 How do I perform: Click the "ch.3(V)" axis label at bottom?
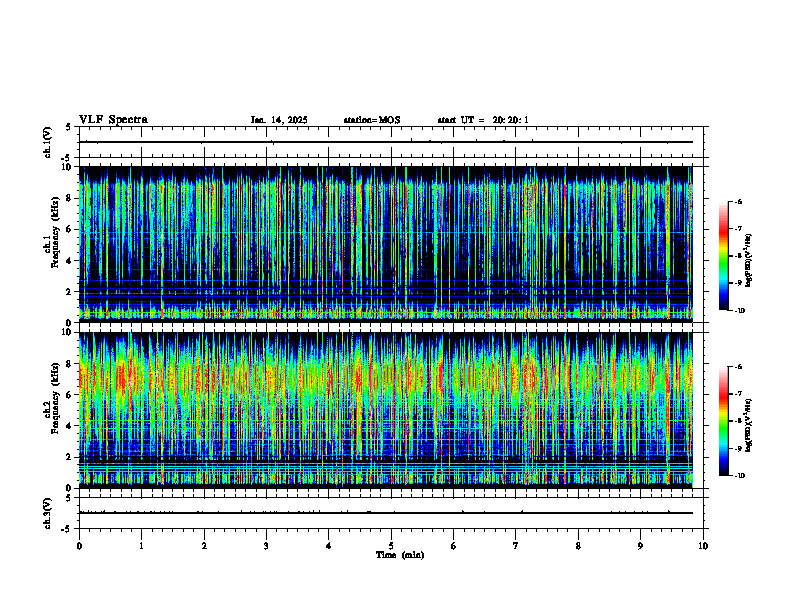(48, 513)
